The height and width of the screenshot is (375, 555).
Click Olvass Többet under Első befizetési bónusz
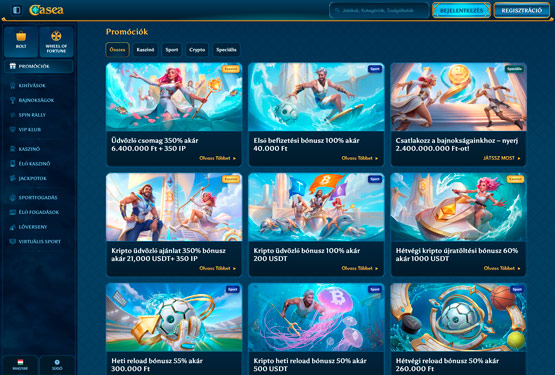coord(360,158)
